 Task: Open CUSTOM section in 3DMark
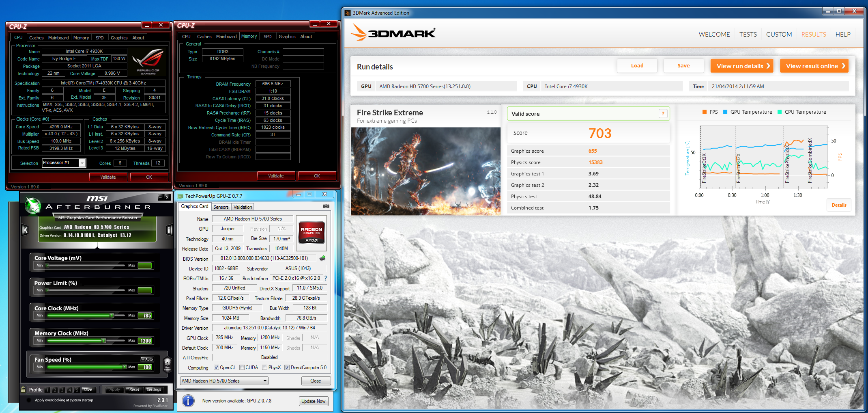(x=779, y=35)
